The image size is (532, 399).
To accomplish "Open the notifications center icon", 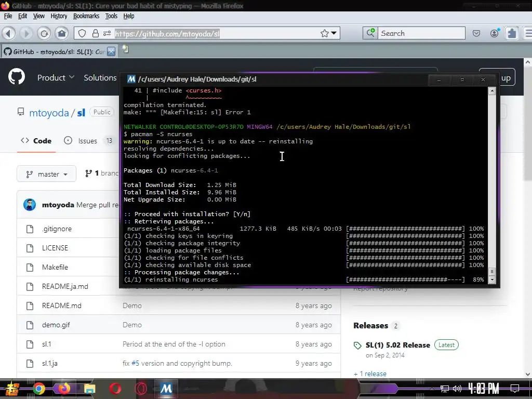I will point(515,389).
